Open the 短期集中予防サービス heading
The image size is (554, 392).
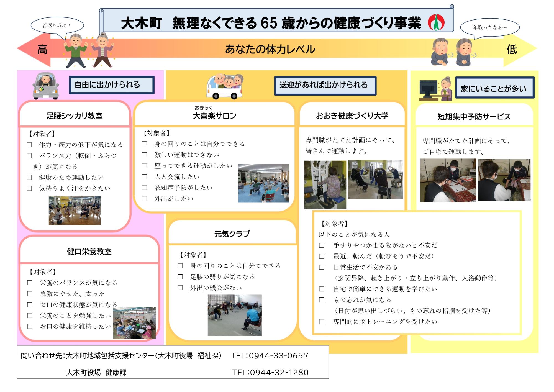click(474, 117)
